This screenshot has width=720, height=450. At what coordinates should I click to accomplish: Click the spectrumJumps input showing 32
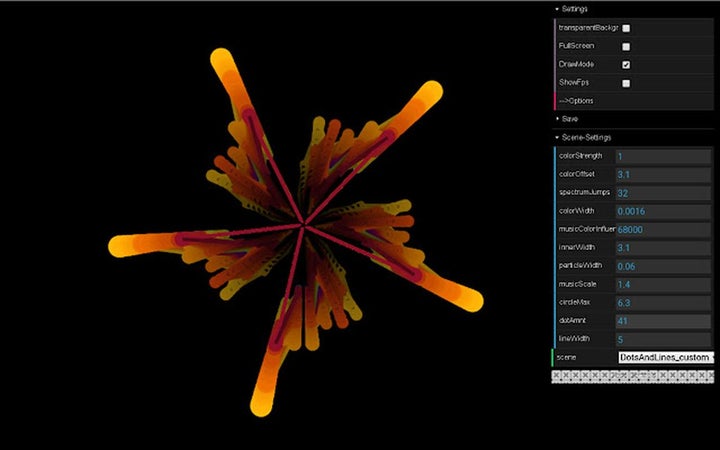pyautogui.click(x=662, y=192)
